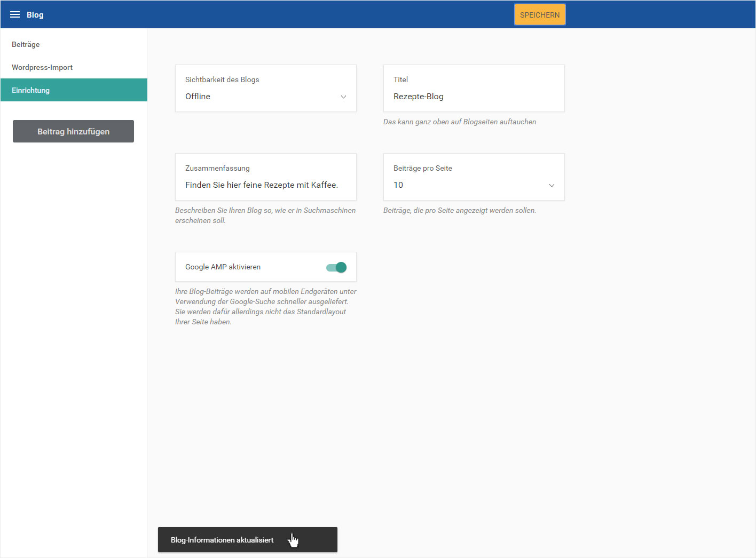756x558 pixels.
Task: Select Einrichtung sidebar item
Action: click(x=74, y=90)
